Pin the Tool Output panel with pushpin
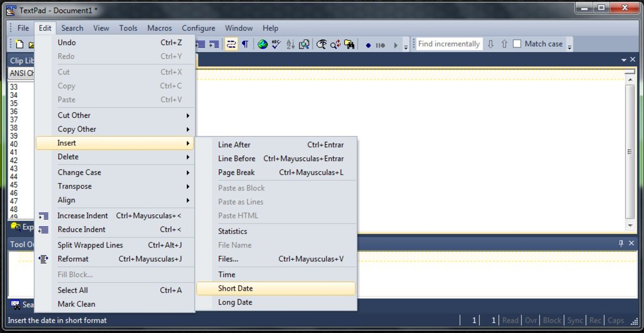Viewport: 644px width, 333px height. pyautogui.click(x=621, y=243)
